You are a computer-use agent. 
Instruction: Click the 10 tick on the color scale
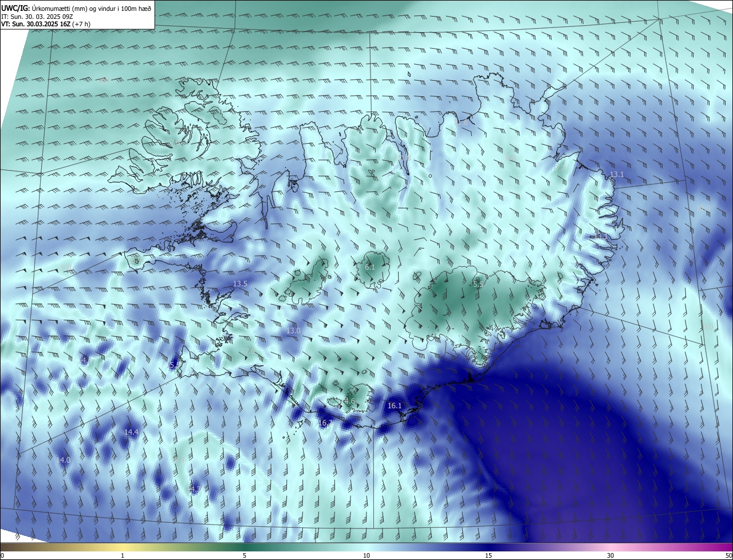(366, 555)
